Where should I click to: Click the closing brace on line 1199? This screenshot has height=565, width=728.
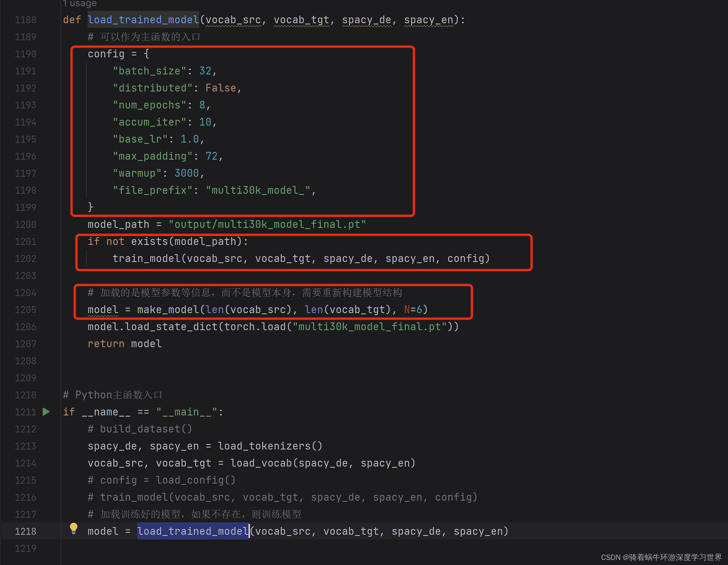tap(90, 207)
